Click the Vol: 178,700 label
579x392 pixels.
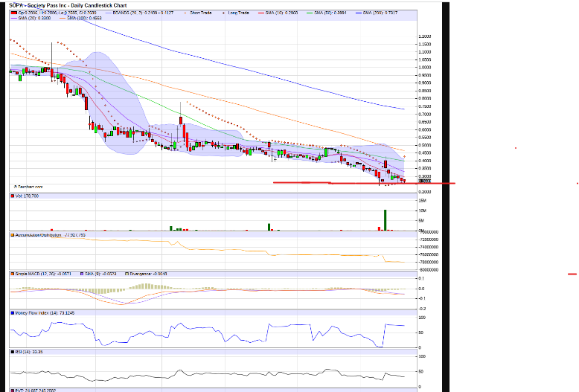pyautogui.click(x=27, y=196)
